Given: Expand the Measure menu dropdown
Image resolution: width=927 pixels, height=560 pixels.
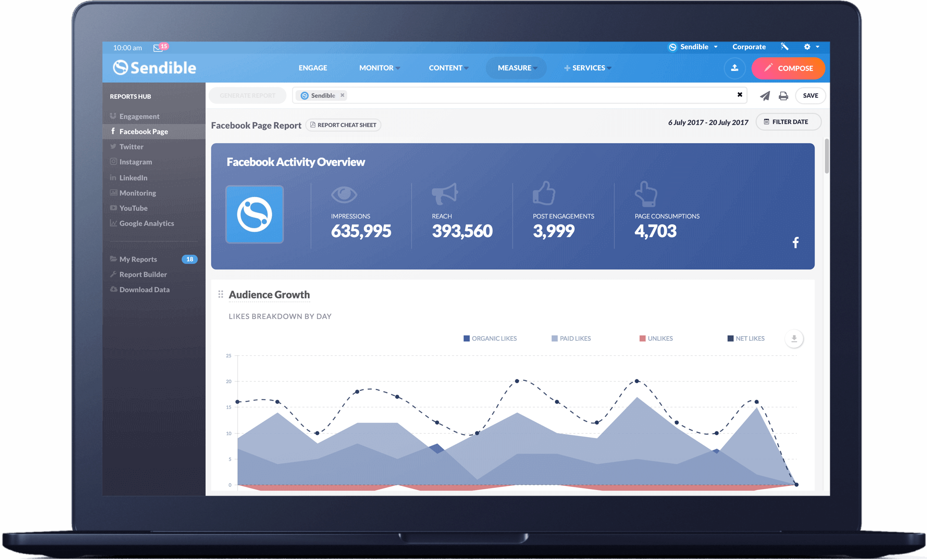Looking at the screenshot, I should (516, 67).
